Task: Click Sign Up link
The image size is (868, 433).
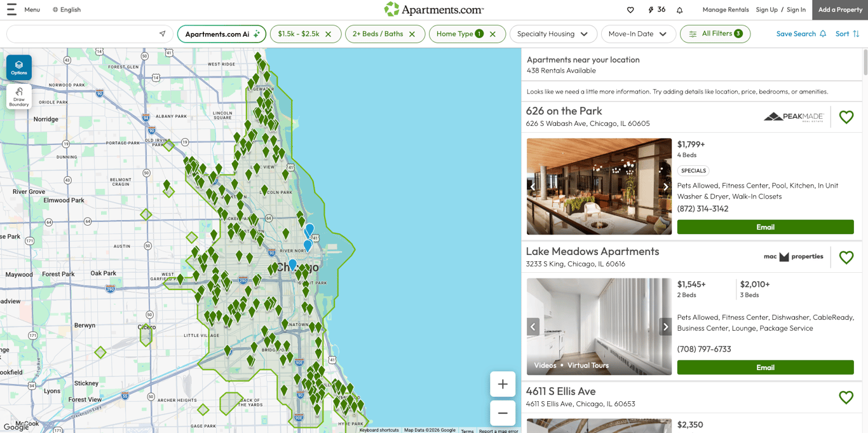Action: [766, 10]
